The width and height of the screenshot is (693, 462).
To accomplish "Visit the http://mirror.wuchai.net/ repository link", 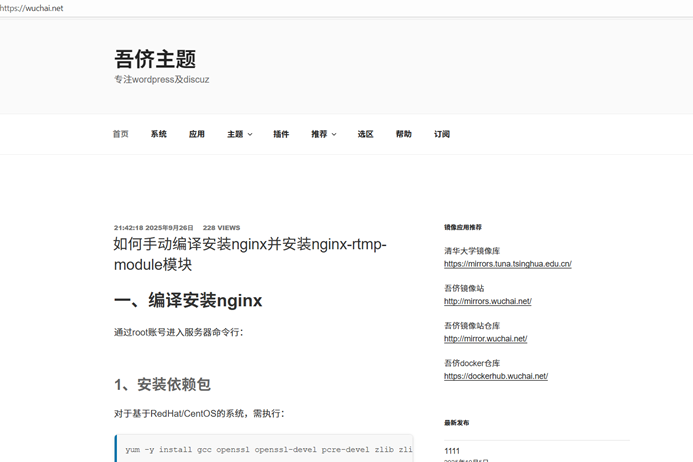I will point(485,339).
